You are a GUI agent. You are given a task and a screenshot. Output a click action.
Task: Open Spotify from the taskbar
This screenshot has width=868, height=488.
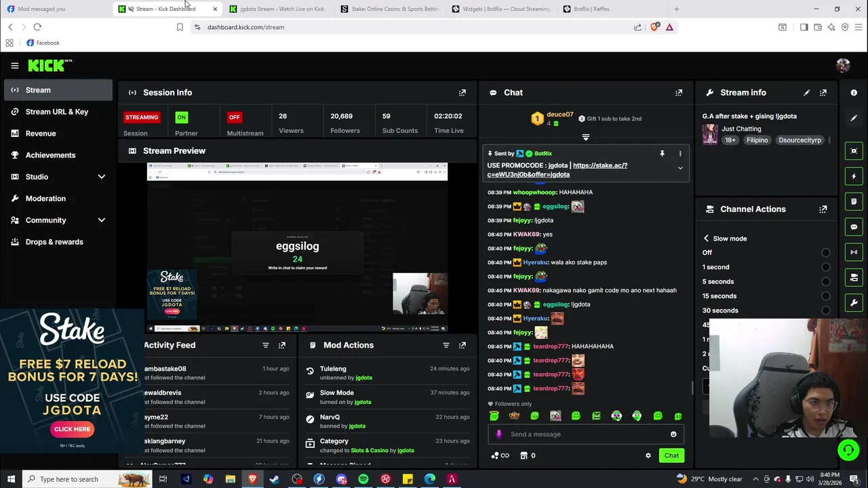pyautogui.click(x=363, y=479)
